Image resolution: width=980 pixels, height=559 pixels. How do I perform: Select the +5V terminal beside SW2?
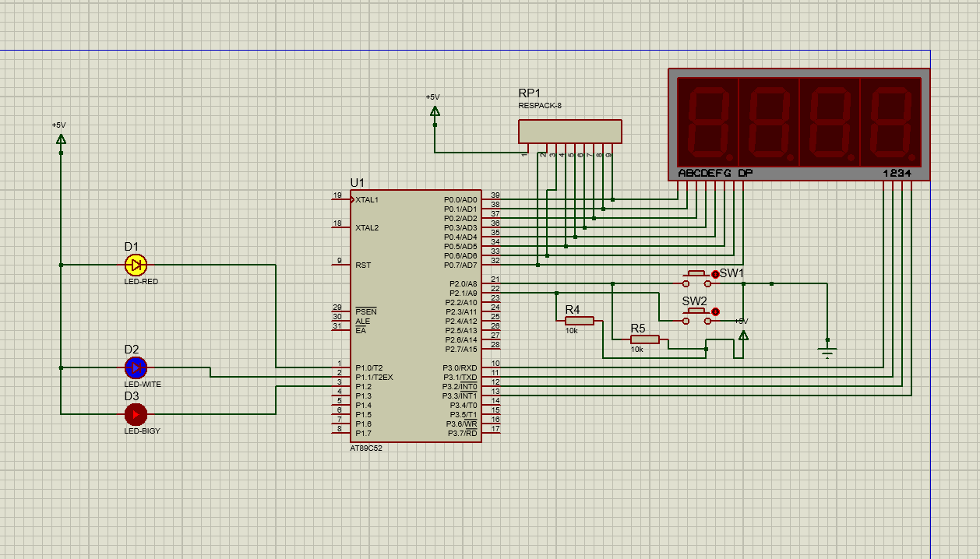(x=743, y=335)
